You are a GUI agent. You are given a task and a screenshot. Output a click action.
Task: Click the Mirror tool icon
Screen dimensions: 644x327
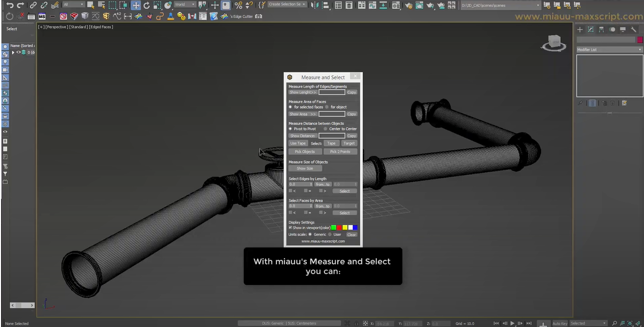click(x=314, y=5)
